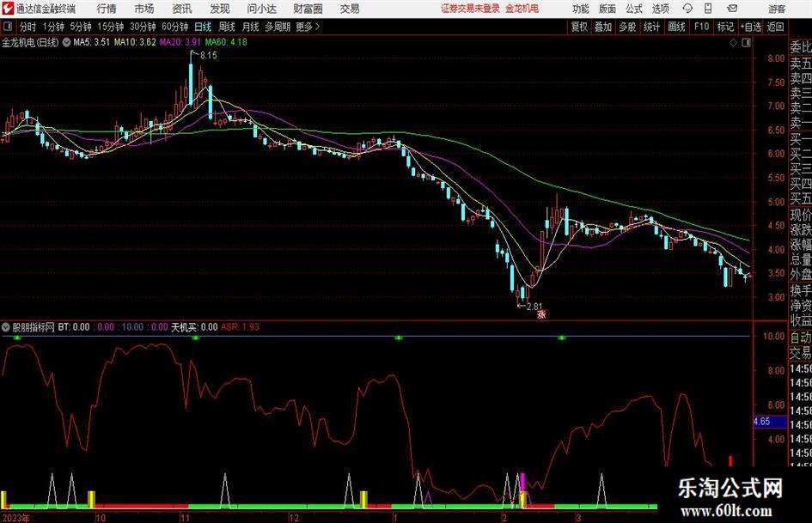
Task: Open the mail envelope icon
Action: pyautogui.click(x=732, y=9)
